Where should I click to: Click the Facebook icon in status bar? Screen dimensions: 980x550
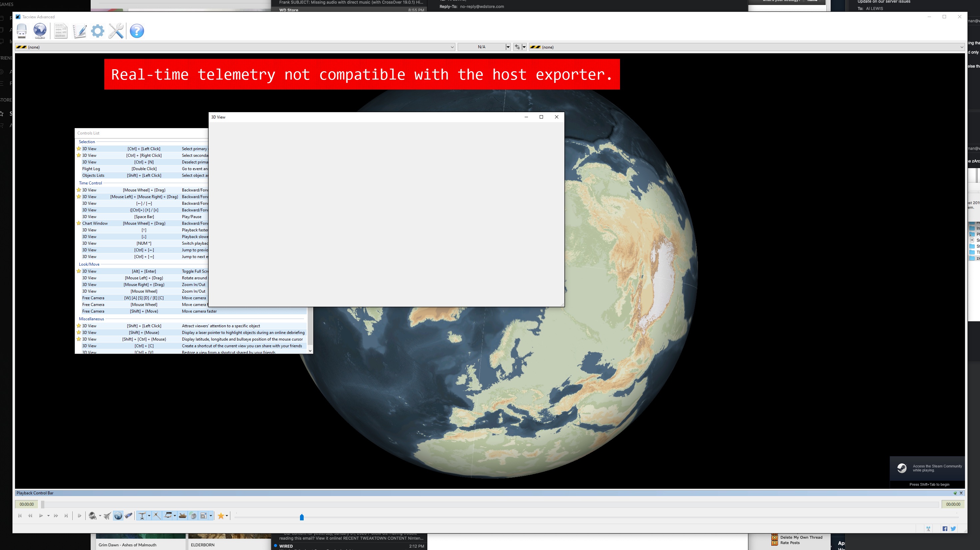coord(945,529)
